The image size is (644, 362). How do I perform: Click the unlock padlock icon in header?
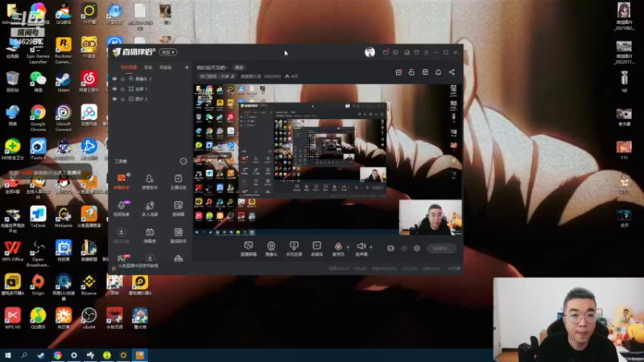tap(411, 72)
